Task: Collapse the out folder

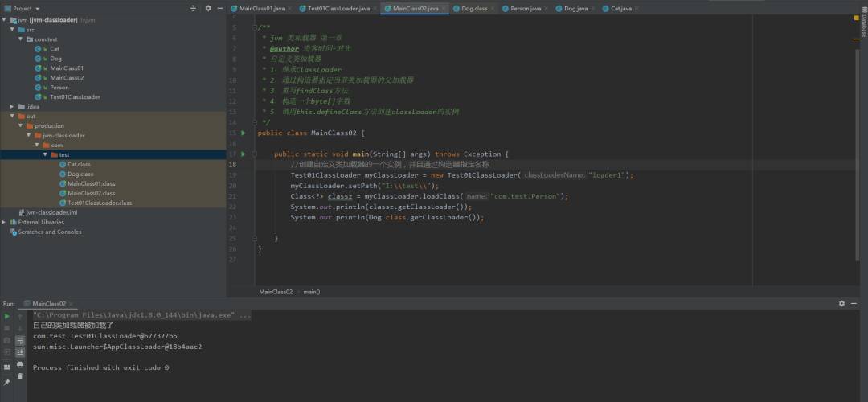Action: click(x=11, y=116)
